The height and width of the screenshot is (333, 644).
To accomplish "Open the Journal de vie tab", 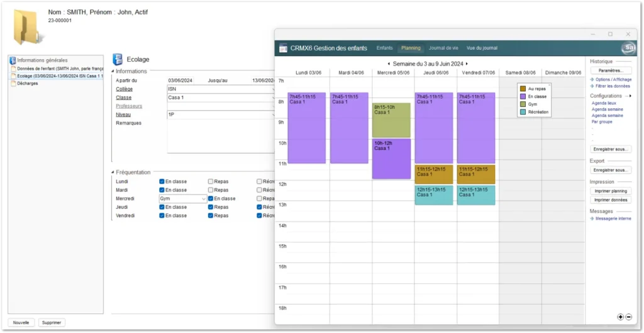I will tap(443, 48).
